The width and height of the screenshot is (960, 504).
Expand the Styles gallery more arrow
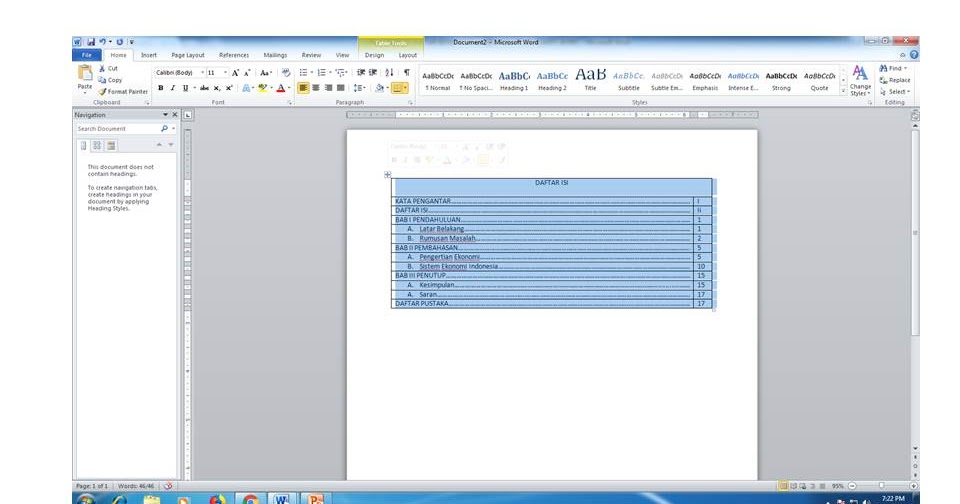[x=844, y=91]
